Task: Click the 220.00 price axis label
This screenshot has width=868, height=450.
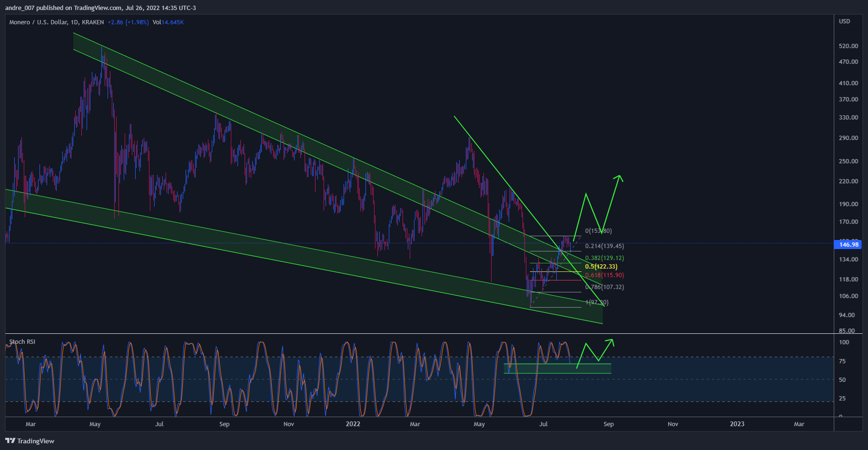Action: click(x=848, y=181)
